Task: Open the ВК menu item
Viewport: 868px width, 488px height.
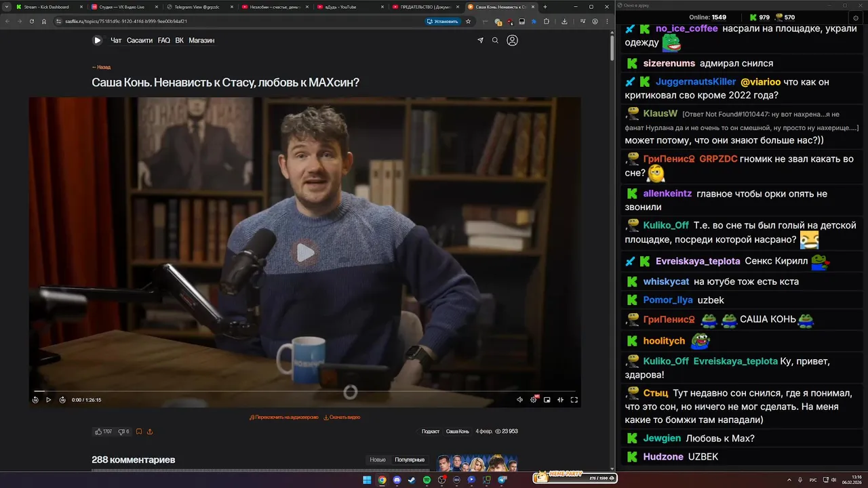Action: point(180,41)
